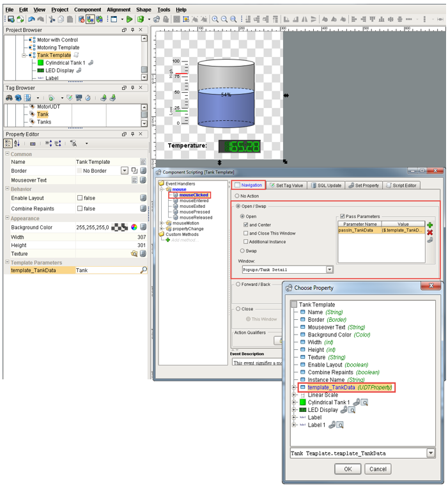Click OK in Choose Property dialog
Screen dimensions: 448x490
click(348, 469)
